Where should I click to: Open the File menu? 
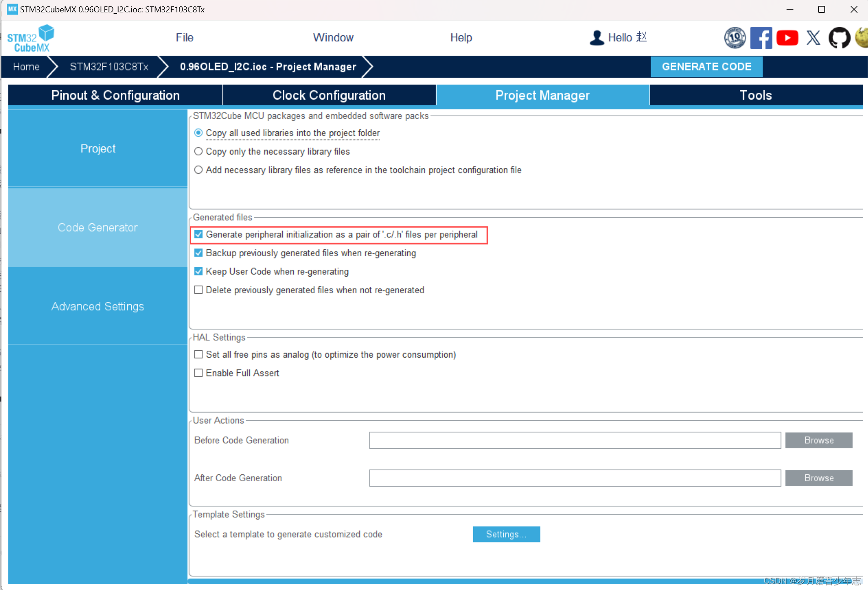coord(184,38)
